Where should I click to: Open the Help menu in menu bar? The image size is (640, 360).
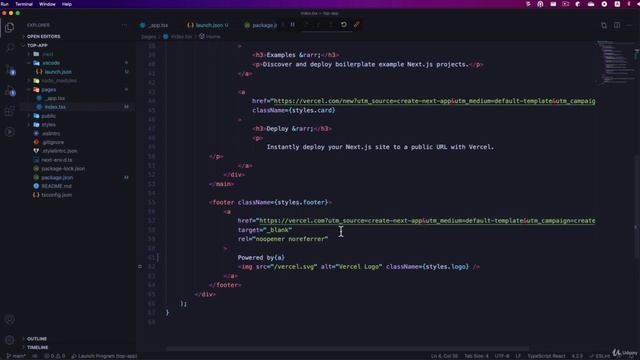pyautogui.click(x=67, y=4)
